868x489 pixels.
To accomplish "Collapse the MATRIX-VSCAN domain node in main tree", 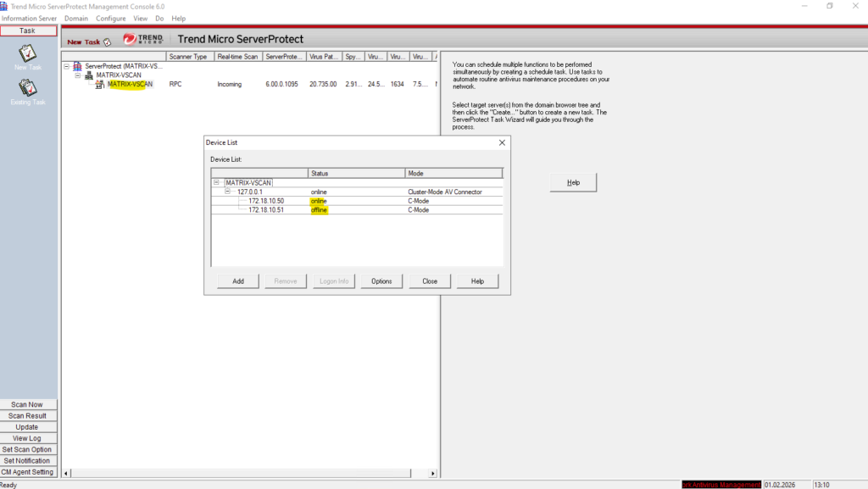I will [77, 75].
